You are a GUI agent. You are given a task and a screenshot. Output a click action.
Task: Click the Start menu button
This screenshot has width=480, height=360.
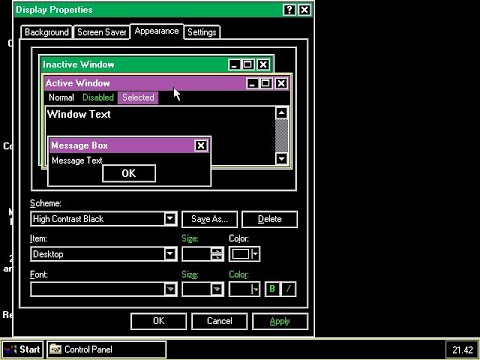pyautogui.click(x=23, y=349)
